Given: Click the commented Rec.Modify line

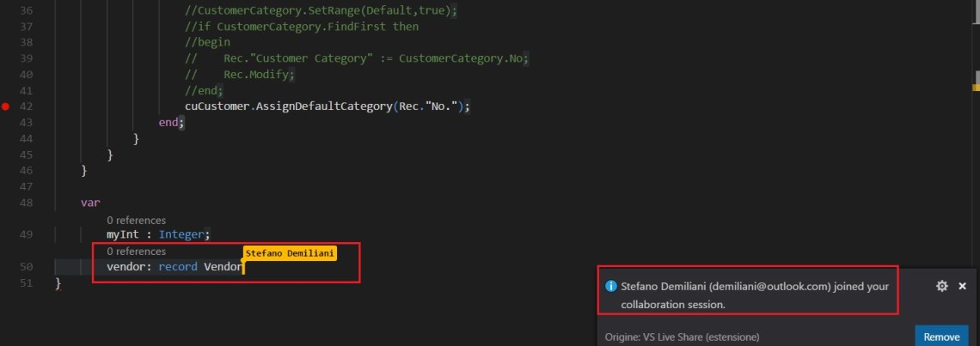Looking at the screenshot, I should pyautogui.click(x=258, y=75).
